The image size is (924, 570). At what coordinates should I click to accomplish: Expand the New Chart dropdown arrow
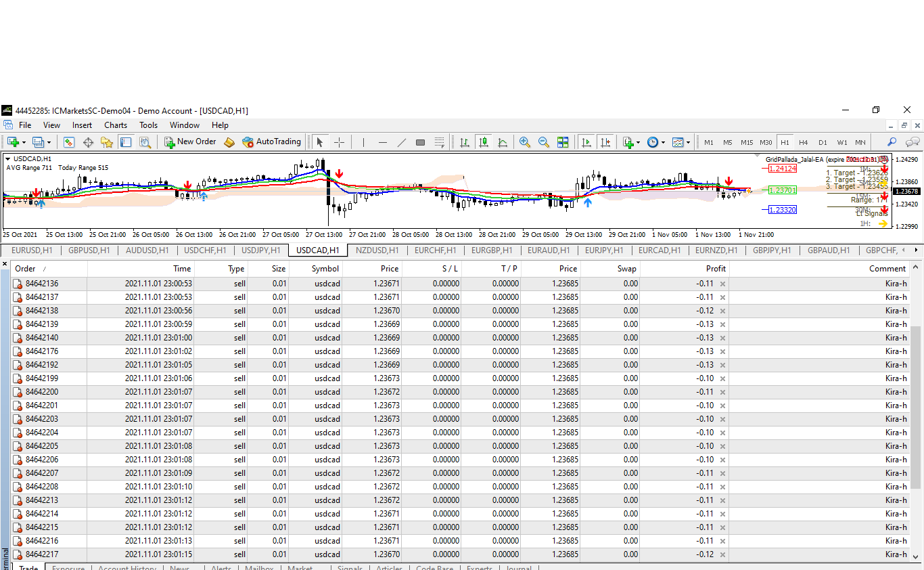pyautogui.click(x=24, y=142)
